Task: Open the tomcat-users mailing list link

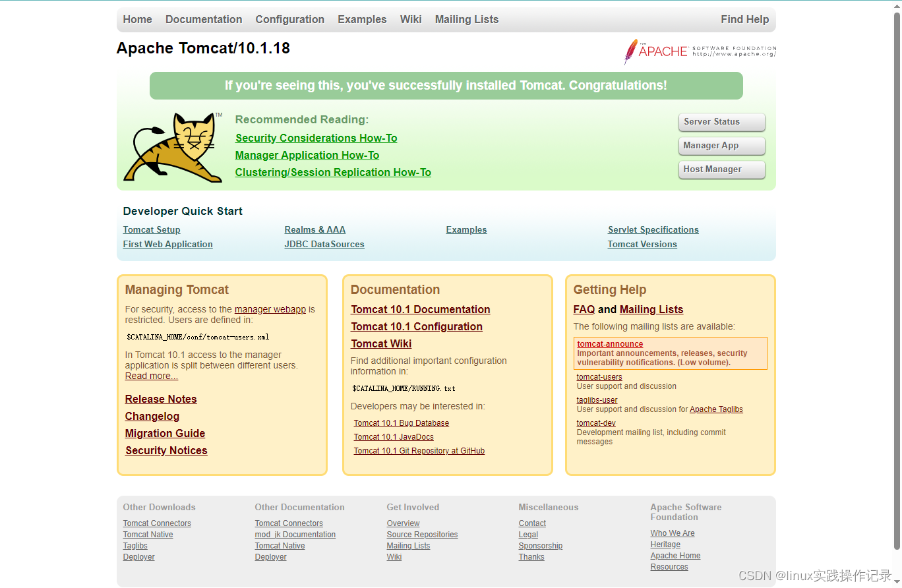Action: (599, 377)
